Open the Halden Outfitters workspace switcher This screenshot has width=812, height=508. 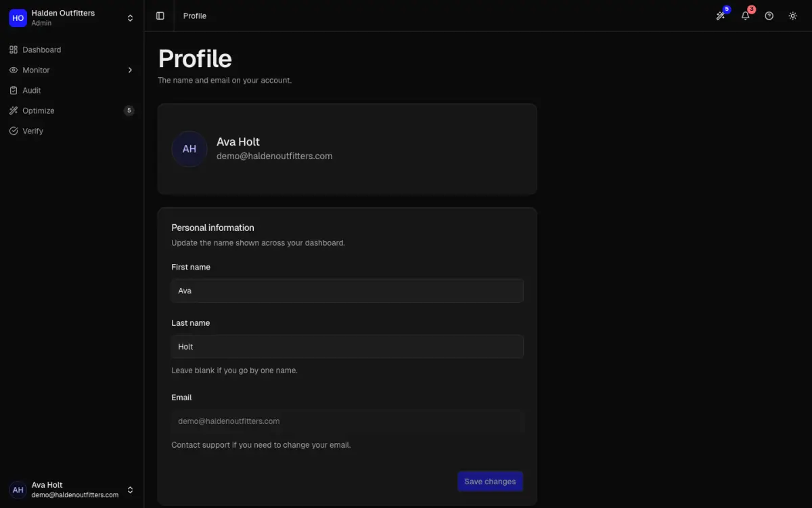tap(72, 18)
